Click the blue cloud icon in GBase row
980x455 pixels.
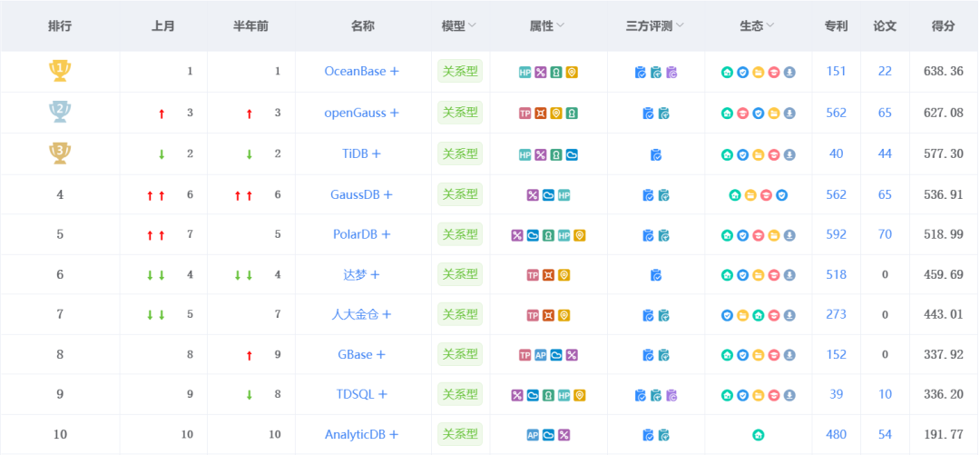[556, 355]
